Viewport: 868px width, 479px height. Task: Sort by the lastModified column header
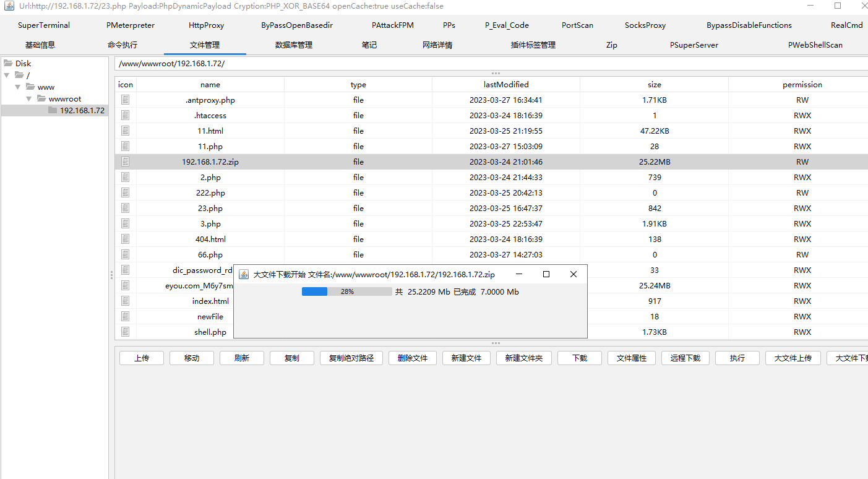coord(506,85)
